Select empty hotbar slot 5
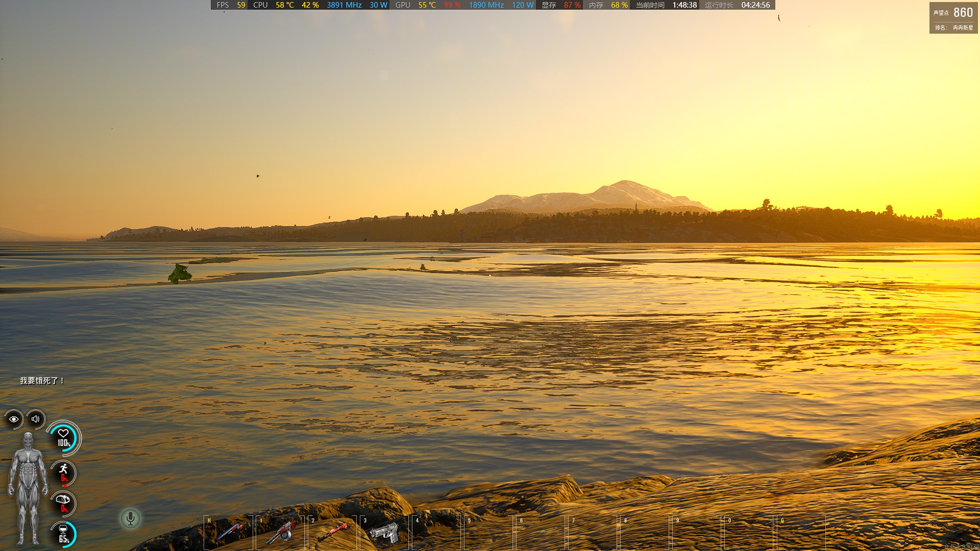980x551 pixels. [x=488, y=533]
